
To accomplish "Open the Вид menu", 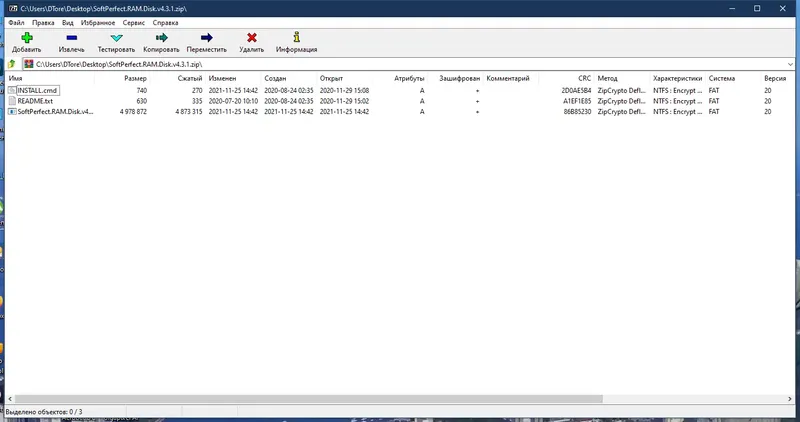I will pyautogui.click(x=68, y=23).
